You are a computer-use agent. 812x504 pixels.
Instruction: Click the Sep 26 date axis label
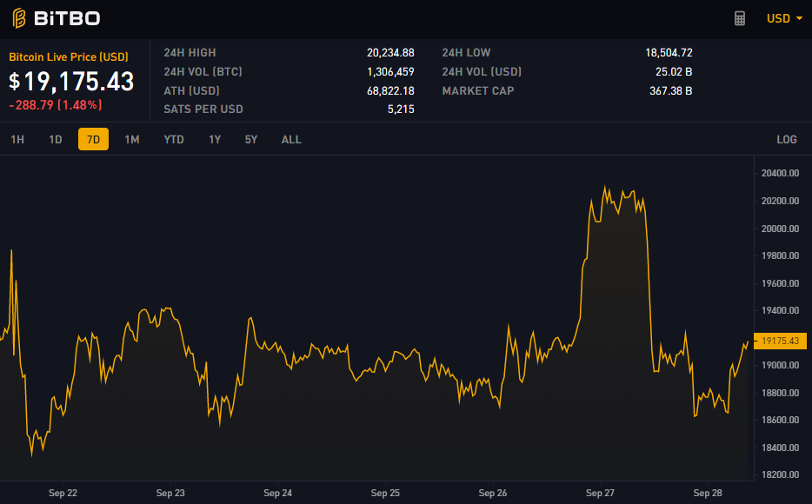tap(492, 493)
